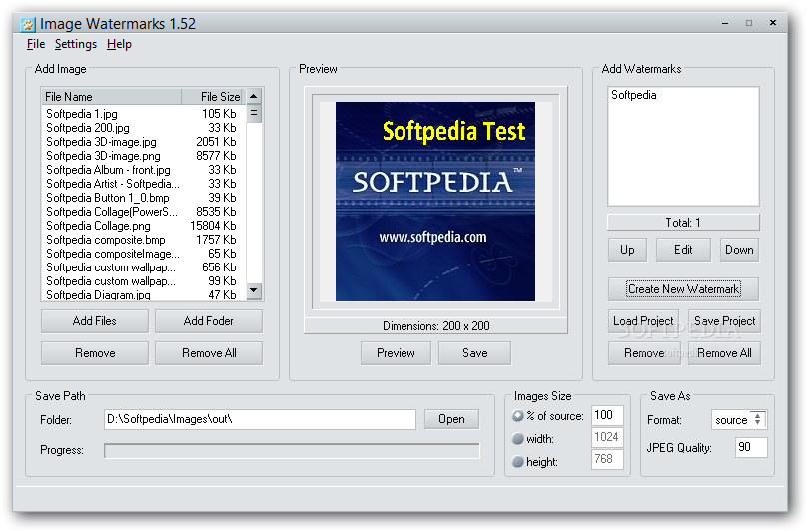Click the file list scrollbar thumb
Viewport: 808px width, 532px height.
pos(253,114)
